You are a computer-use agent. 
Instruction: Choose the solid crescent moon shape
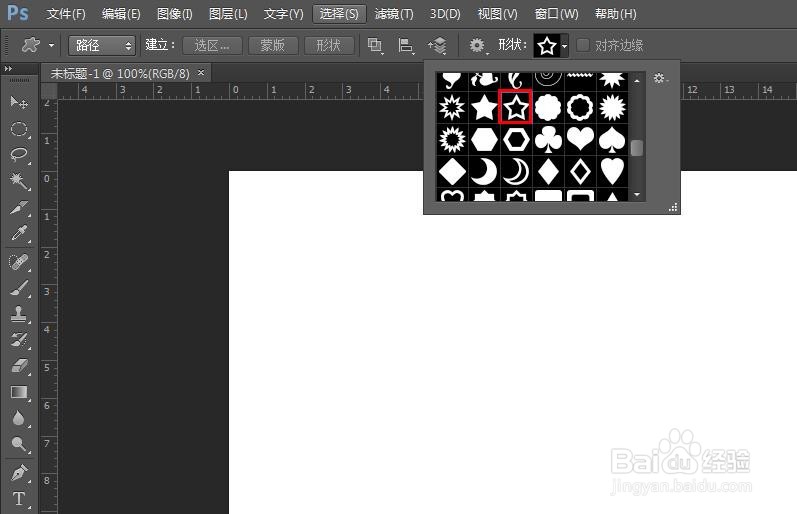(x=484, y=171)
